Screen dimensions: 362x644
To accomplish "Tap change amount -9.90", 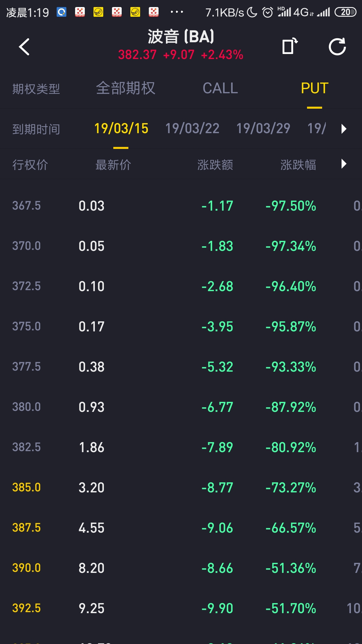I will click(217, 608).
